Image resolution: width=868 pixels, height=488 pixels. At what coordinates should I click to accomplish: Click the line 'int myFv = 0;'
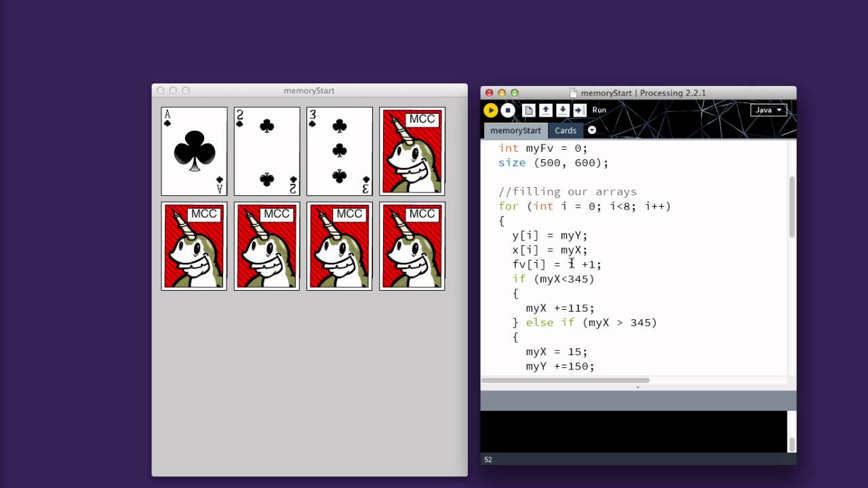tap(543, 148)
